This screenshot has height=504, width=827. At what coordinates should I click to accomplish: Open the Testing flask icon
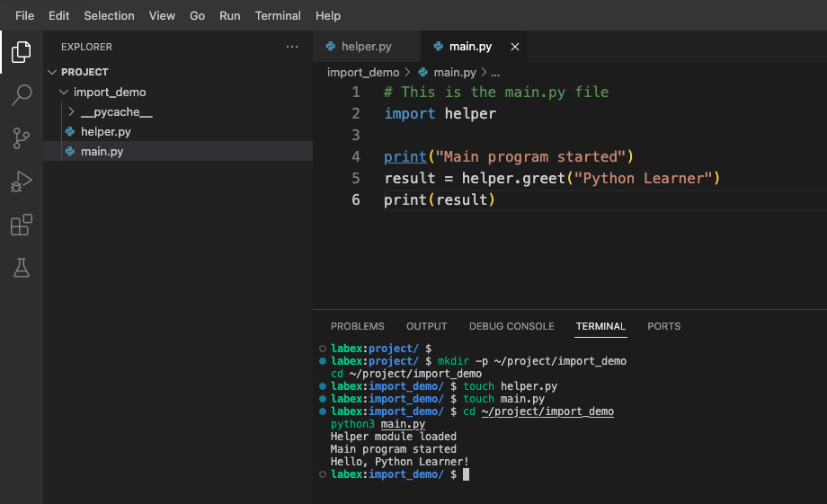tap(21, 267)
